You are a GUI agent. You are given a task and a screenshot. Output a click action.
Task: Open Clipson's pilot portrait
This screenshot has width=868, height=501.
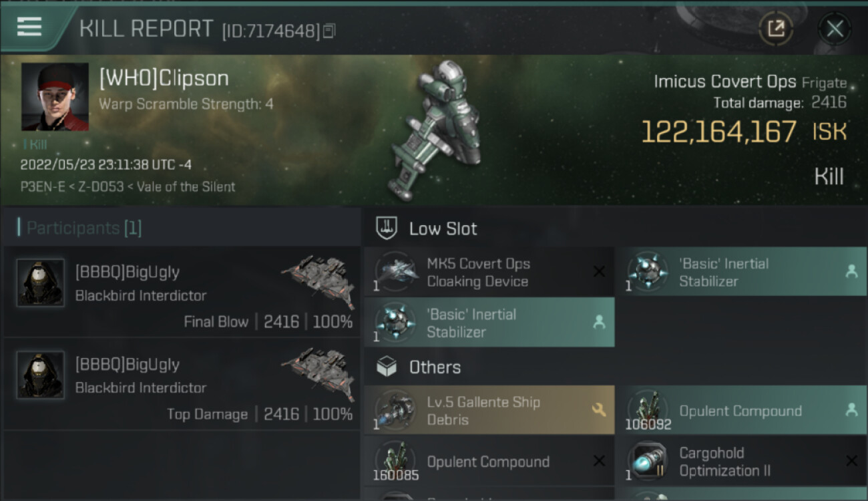pos(55,97)
